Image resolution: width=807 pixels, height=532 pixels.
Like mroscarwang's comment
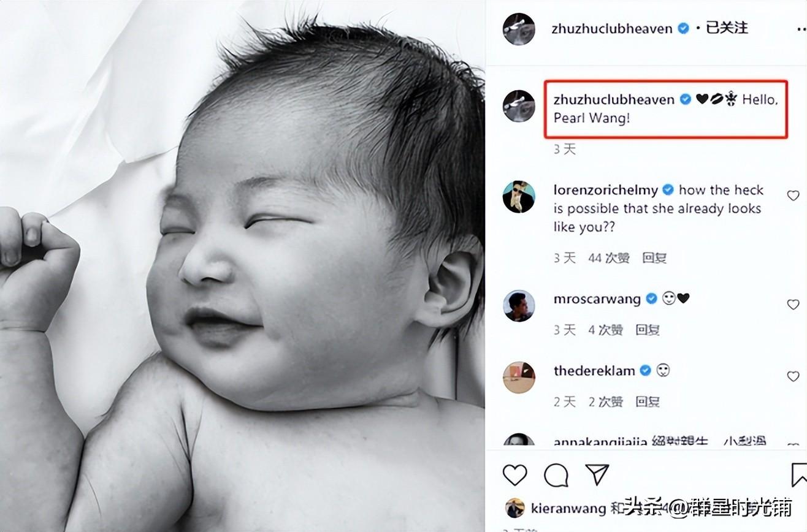(793, 304)
